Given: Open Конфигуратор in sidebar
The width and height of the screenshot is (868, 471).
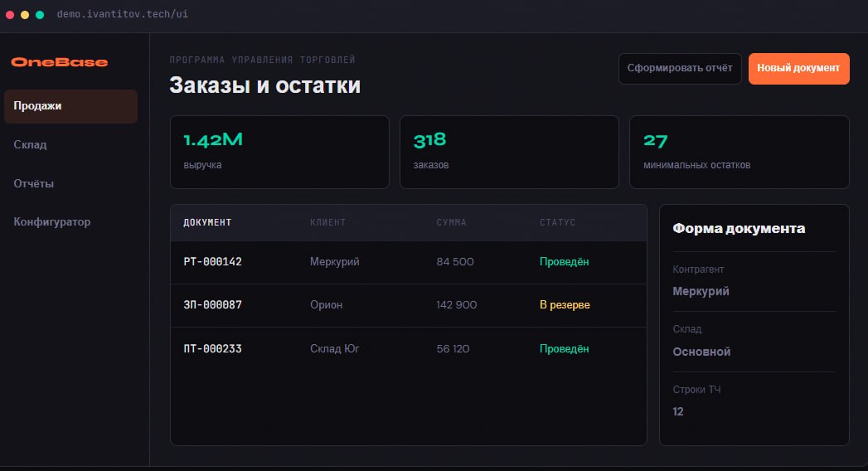Looking at the screenshot, I should [70, 222].
